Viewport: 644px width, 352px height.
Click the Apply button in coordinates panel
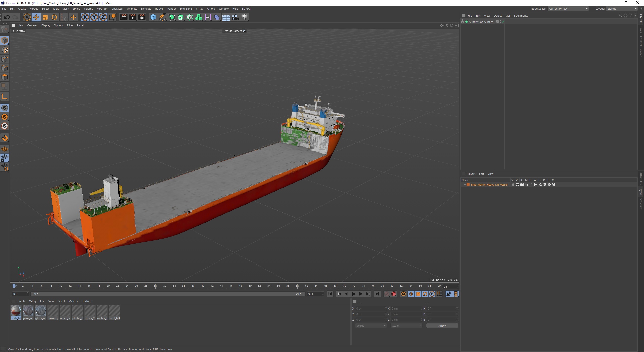pos(441,326)
